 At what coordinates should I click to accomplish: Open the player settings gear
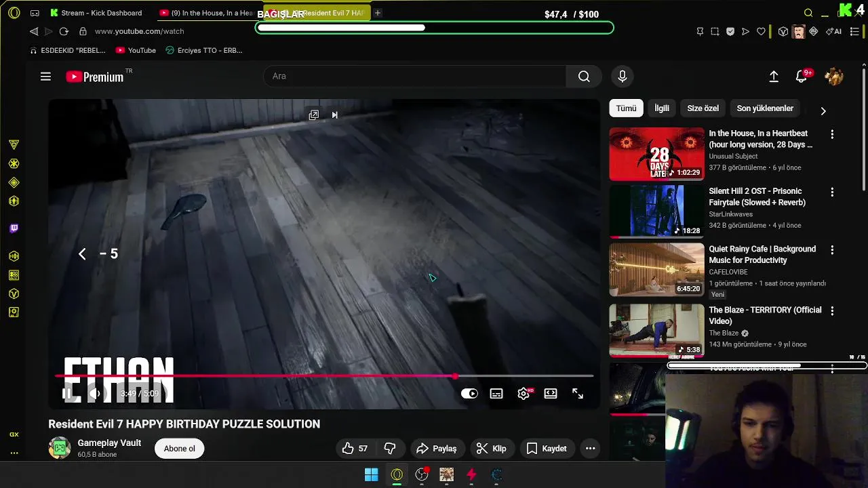tap(524, 394)
